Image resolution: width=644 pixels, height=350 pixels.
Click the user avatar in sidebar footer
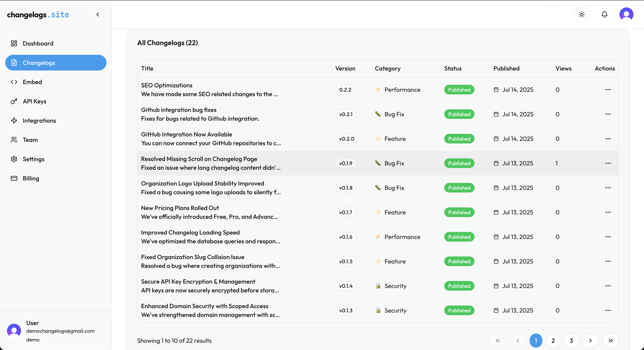14,331
